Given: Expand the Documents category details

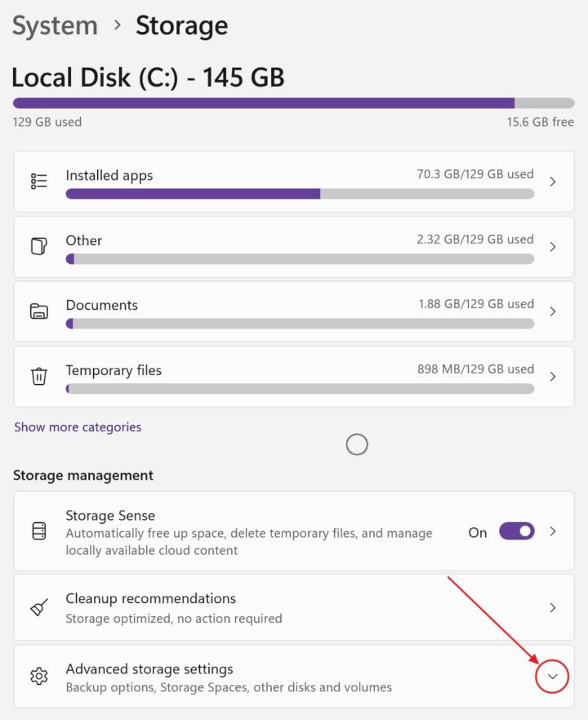Looking at the screenshot, I should pyautogui.click(x=552, y=311).
